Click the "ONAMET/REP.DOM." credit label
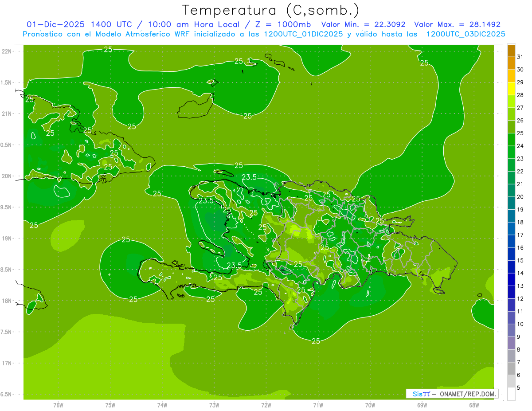Viewport: 532px width, 411px height. point(467,394)
